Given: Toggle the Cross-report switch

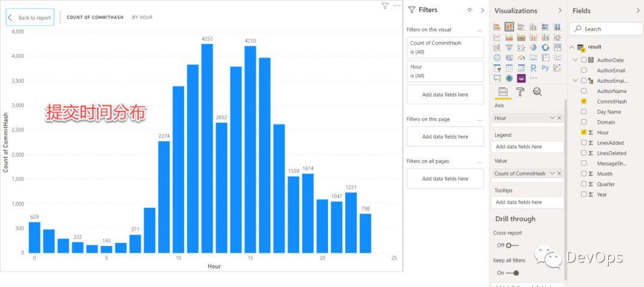Looking at the screenshot, I should coord(511,245).
